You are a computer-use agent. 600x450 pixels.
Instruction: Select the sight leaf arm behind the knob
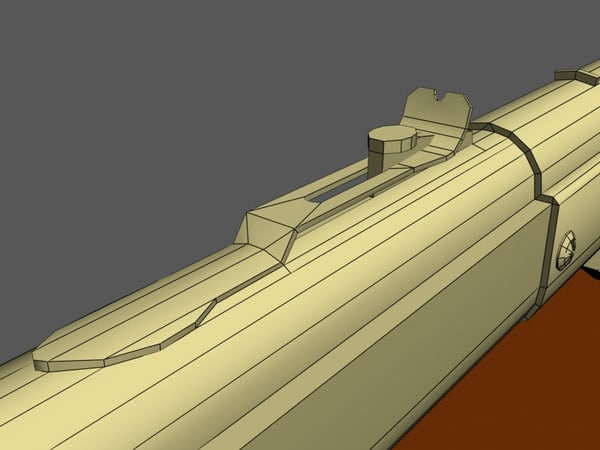pos(432,150)
